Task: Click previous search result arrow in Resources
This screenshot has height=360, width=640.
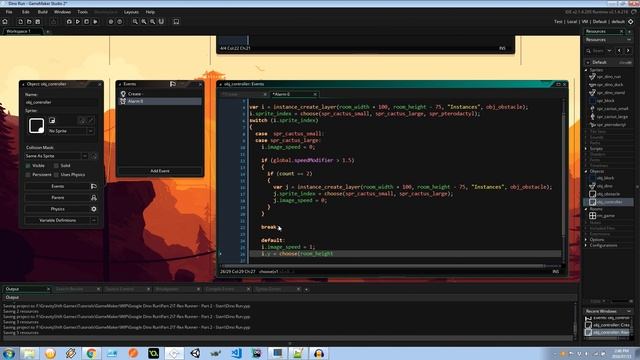Action: [619, 51]
